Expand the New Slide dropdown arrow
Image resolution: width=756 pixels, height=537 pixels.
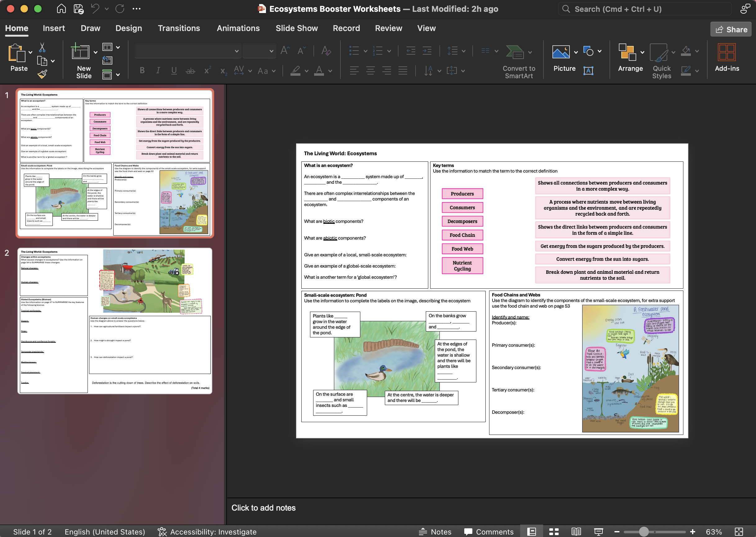point(96,52)
